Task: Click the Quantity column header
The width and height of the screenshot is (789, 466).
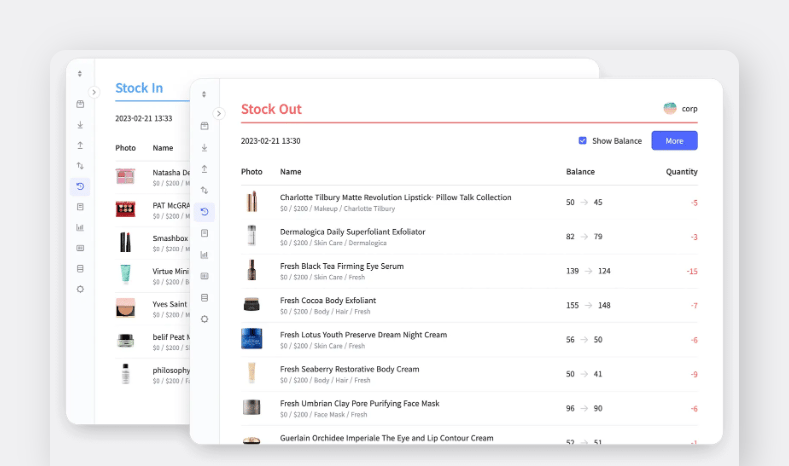Action: coord(681,172)
